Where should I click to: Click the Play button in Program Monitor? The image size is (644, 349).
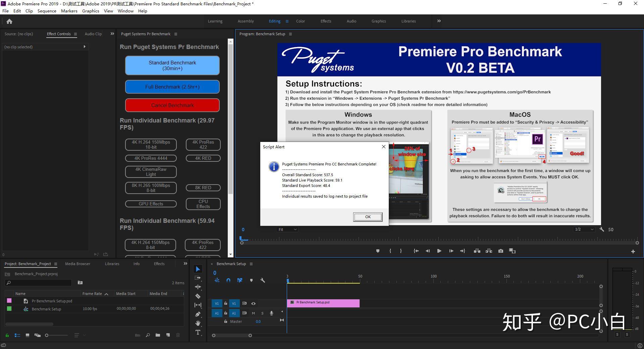tap(439, 251)
